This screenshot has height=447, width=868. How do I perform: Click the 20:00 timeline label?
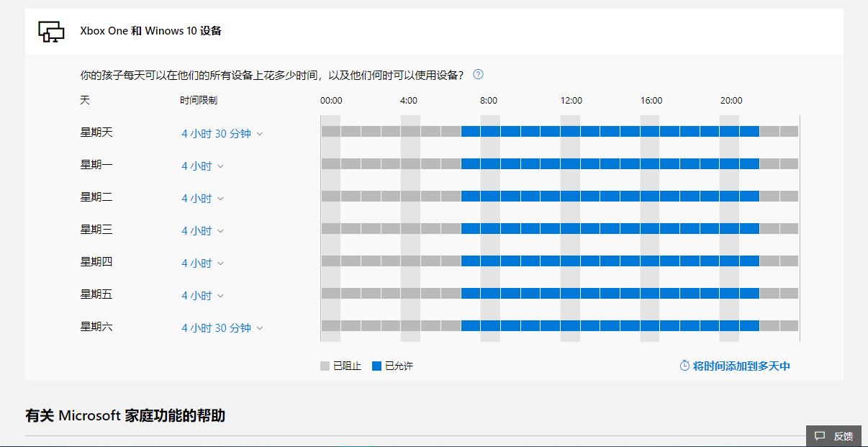[731, 100]
